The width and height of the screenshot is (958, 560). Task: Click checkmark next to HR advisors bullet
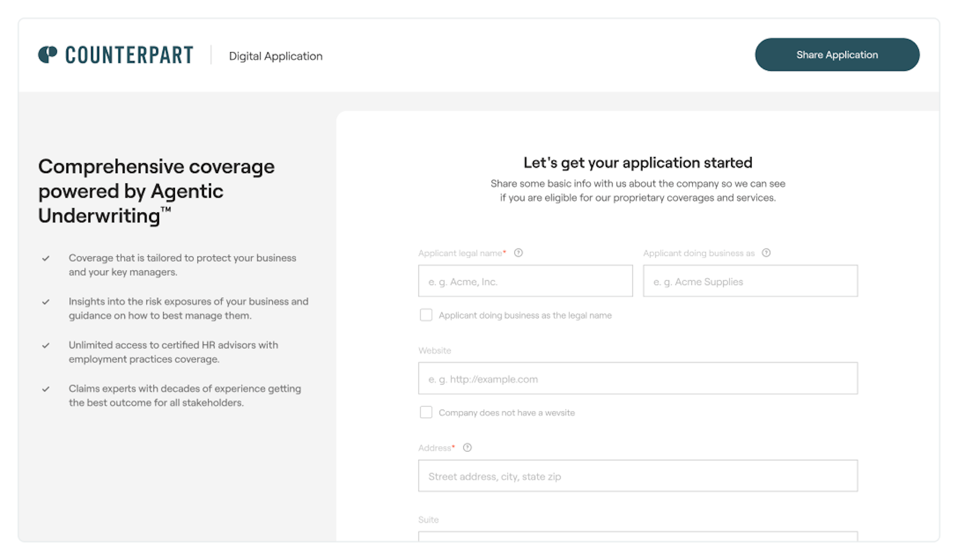tap(46, 346)
